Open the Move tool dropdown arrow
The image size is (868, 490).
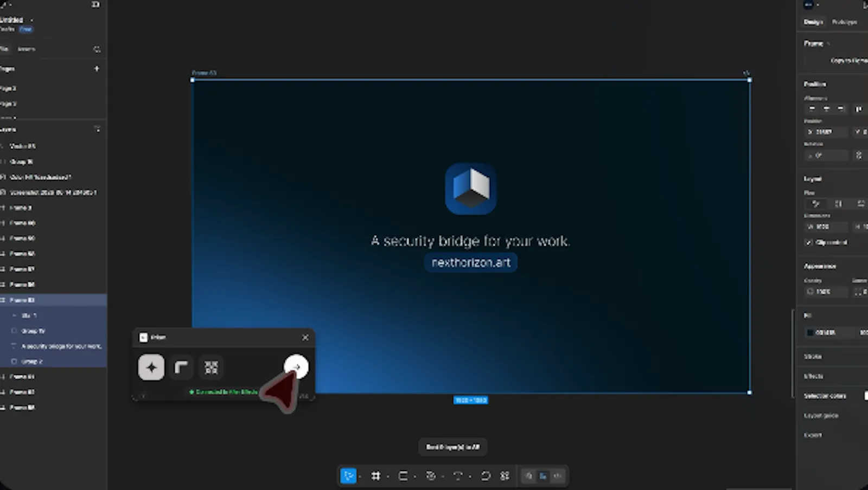coord(360,477)
